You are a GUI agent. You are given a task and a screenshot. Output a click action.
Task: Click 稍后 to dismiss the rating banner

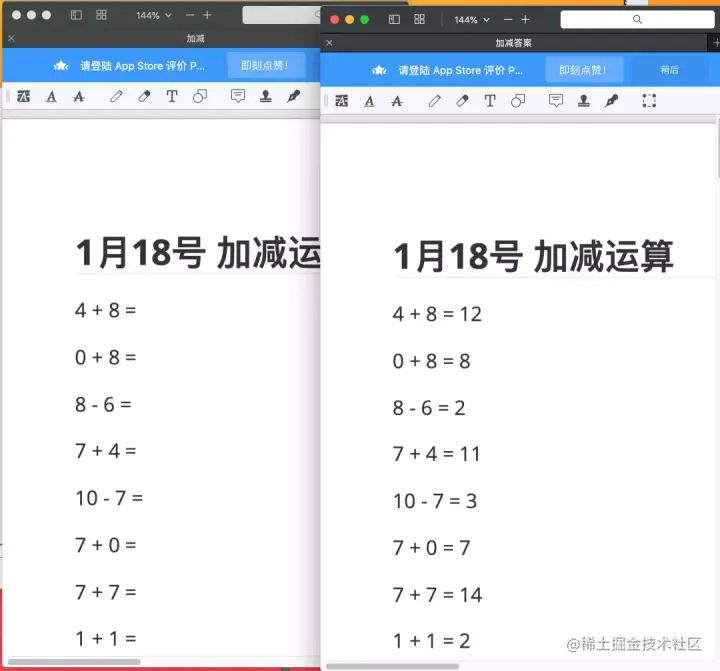pos(669,70)
